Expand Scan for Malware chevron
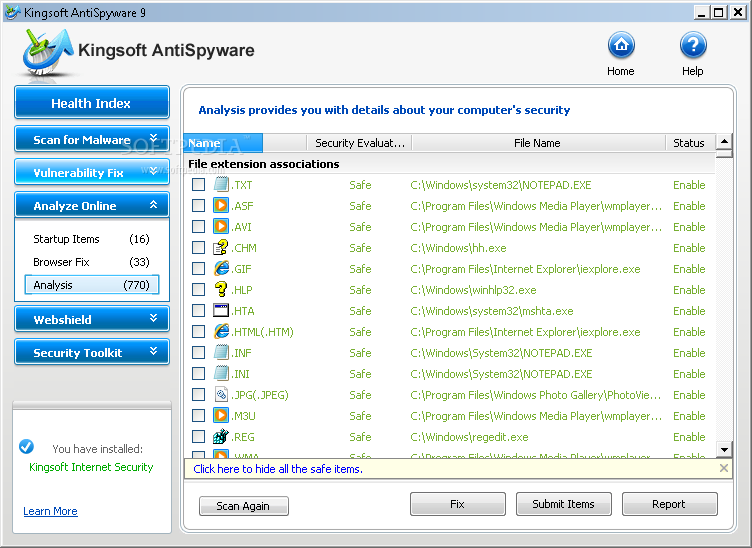752x548 pixels. pyautogui.click(x=153, y=139)
